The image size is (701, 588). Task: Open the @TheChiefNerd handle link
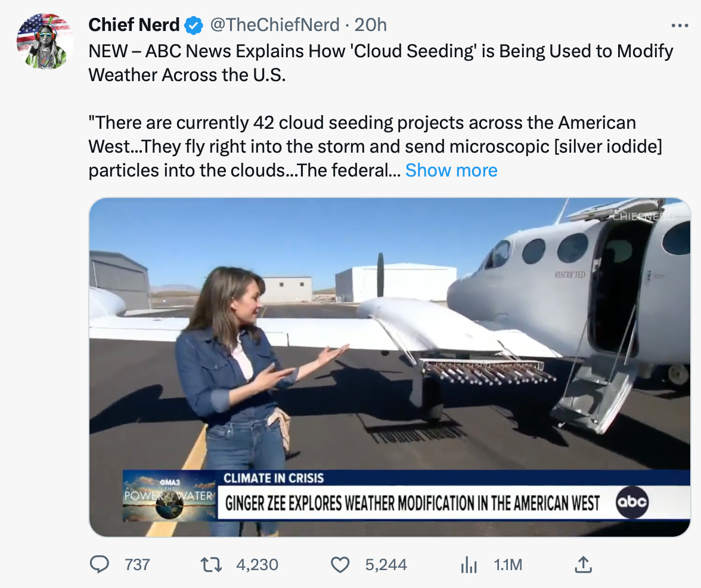pos(274,25)
